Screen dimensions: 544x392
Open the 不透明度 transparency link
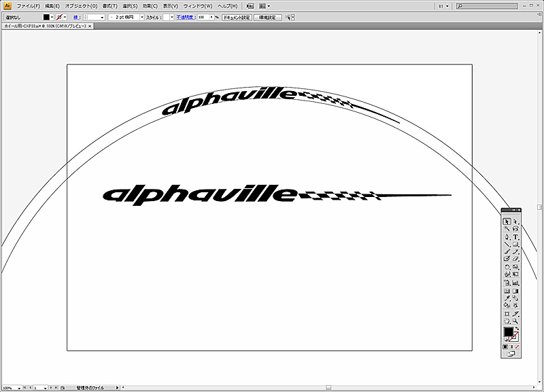pyautogui.click(x=186, y=18)
